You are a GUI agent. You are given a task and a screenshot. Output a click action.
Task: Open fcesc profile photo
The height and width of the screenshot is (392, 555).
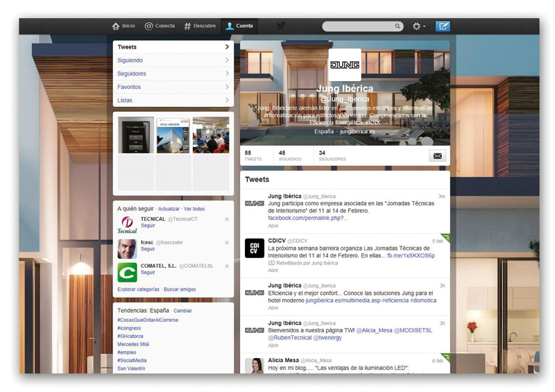click(x=127, y=249)
